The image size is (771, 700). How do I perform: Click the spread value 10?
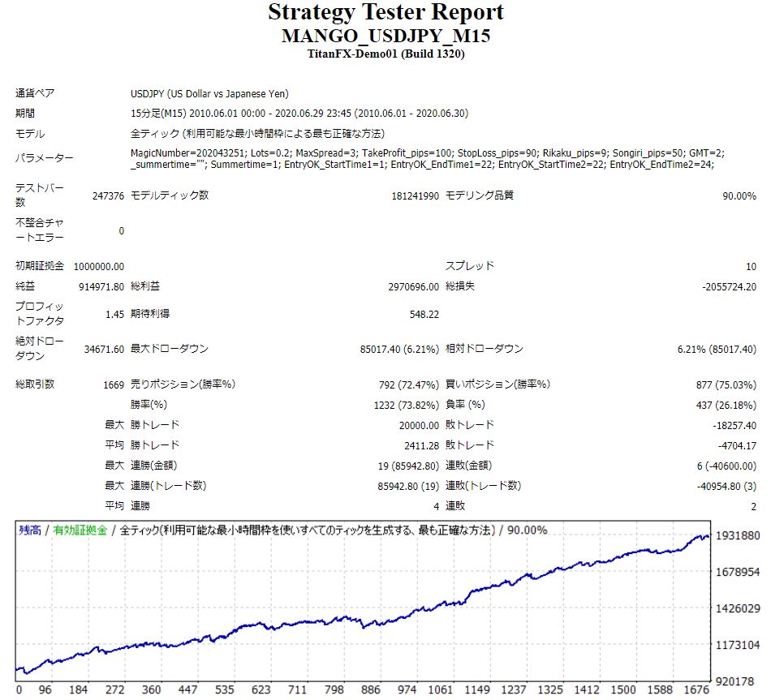(x=751, y=266)
